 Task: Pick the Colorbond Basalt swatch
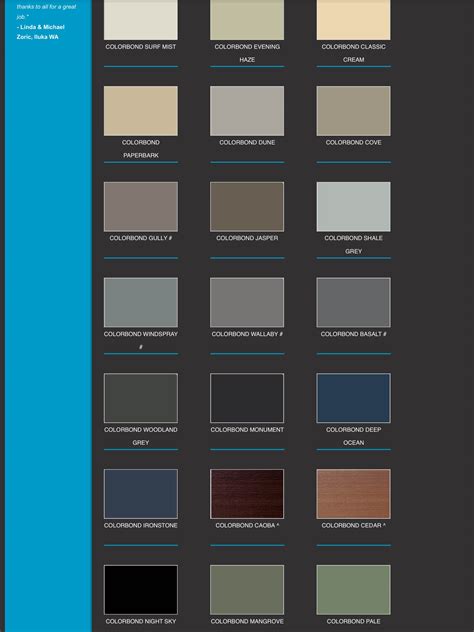[x=353, y=302]
